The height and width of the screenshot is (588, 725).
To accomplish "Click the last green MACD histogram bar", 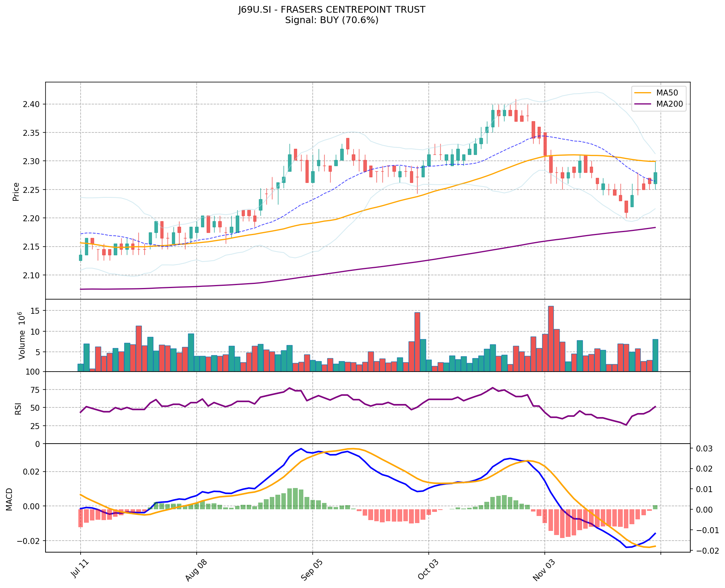I will 655,507.
